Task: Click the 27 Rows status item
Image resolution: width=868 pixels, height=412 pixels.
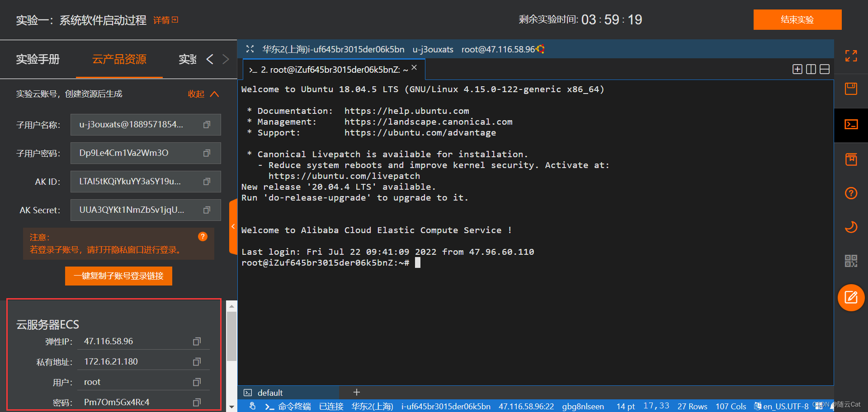Action: click(x=692, y=407)
